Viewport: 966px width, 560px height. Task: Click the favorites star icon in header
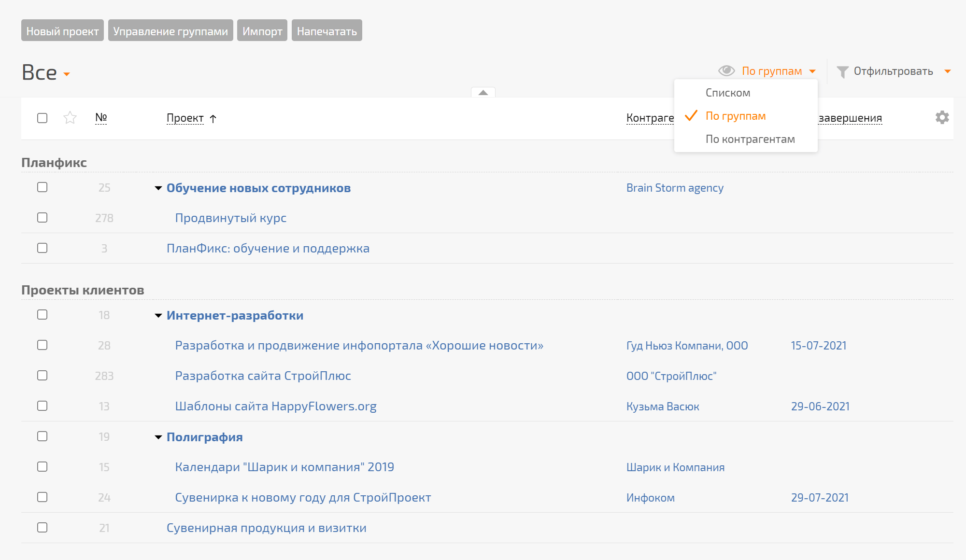70,117
